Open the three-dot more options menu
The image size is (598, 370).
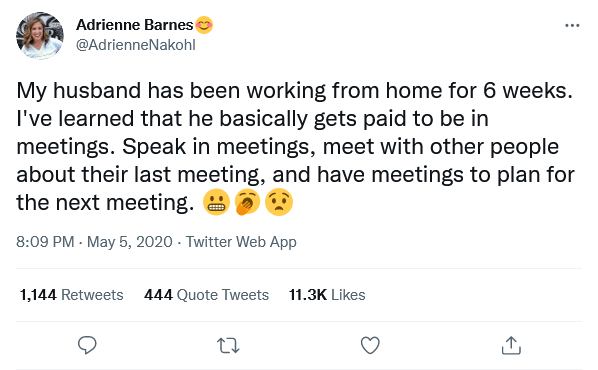(572, 26)
